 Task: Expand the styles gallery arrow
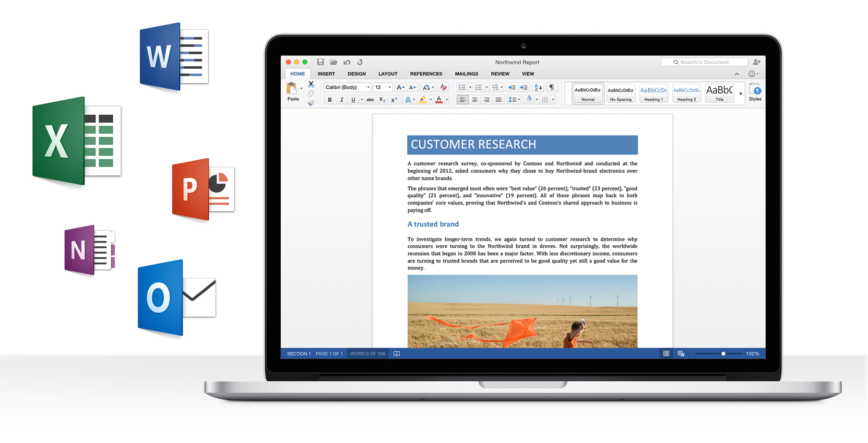pos(741,93)
